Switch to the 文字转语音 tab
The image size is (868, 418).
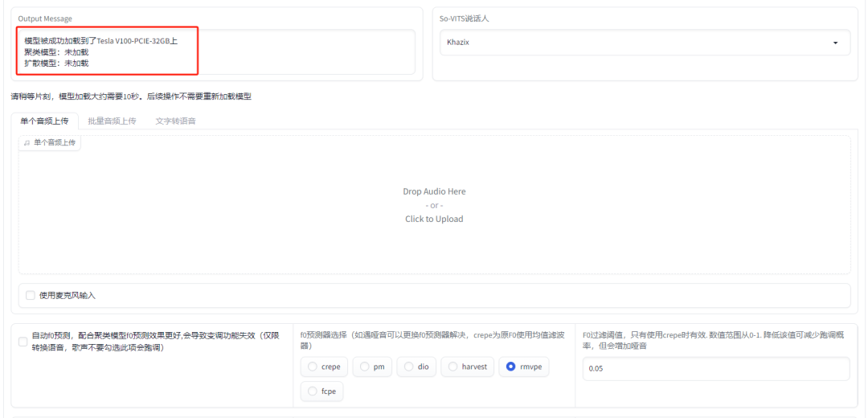tap(175, 121)
